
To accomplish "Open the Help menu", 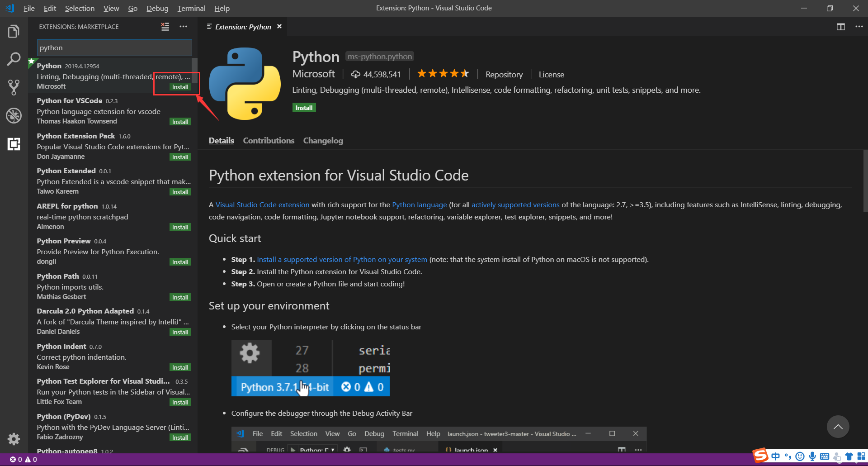I will [x=222, y=8].
